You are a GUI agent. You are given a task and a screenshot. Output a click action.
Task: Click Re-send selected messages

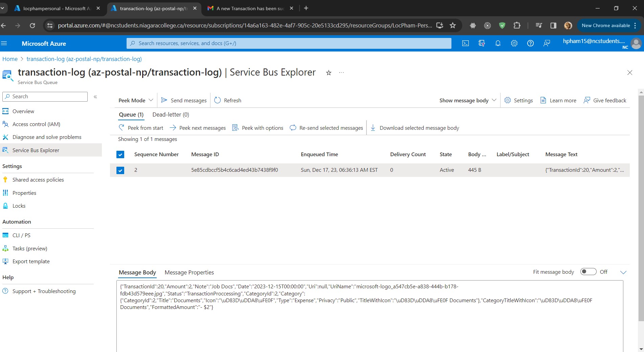tap(326, 128)
